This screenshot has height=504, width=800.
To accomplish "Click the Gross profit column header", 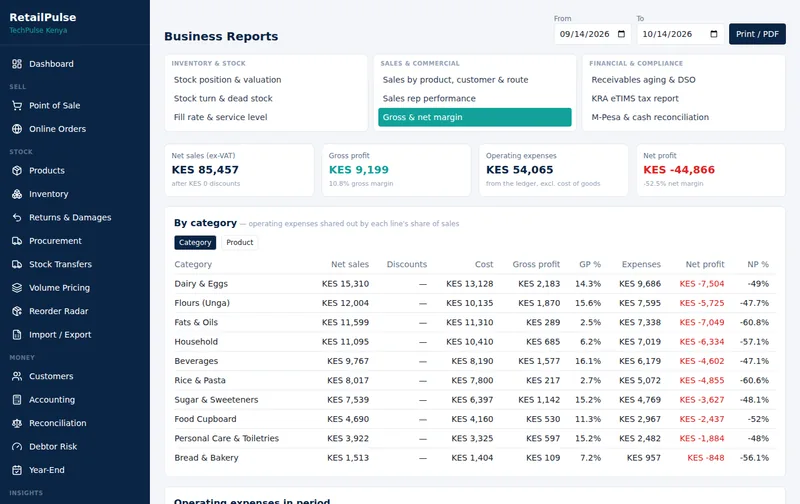I will [x=536, y=264].
